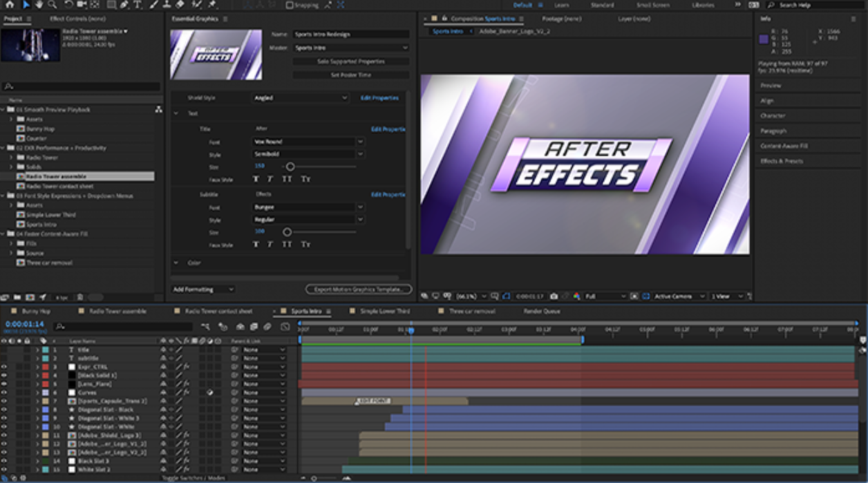Enable the Snapping checkbox
The width and height of the screenshot is (868, 483).
[x=290, y=5]
